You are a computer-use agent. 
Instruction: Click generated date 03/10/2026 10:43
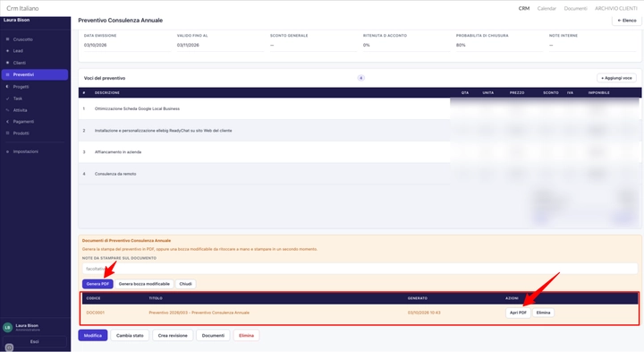click(x=424, y=313)
